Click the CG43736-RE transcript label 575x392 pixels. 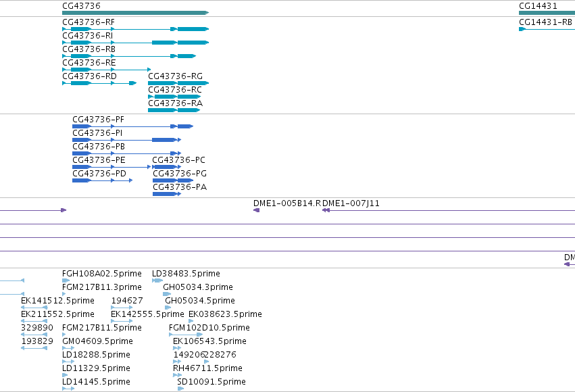point(89,63)
